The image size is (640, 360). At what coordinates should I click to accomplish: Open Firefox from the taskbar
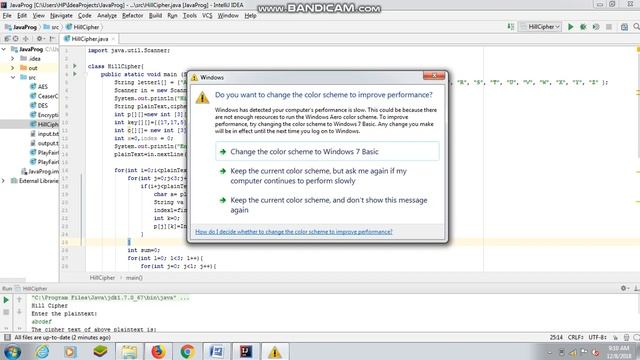tap(158, 351)
